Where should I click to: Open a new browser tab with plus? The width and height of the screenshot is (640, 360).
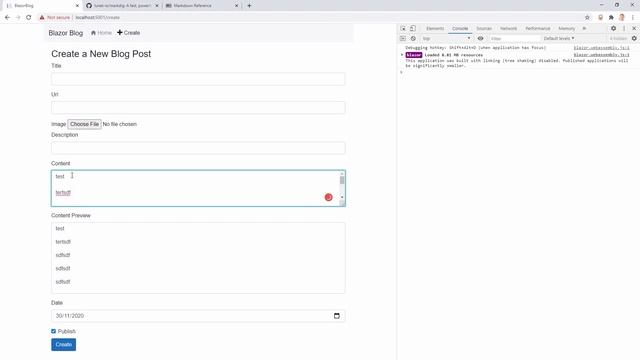pyautogui.click(x=249, y=6)
